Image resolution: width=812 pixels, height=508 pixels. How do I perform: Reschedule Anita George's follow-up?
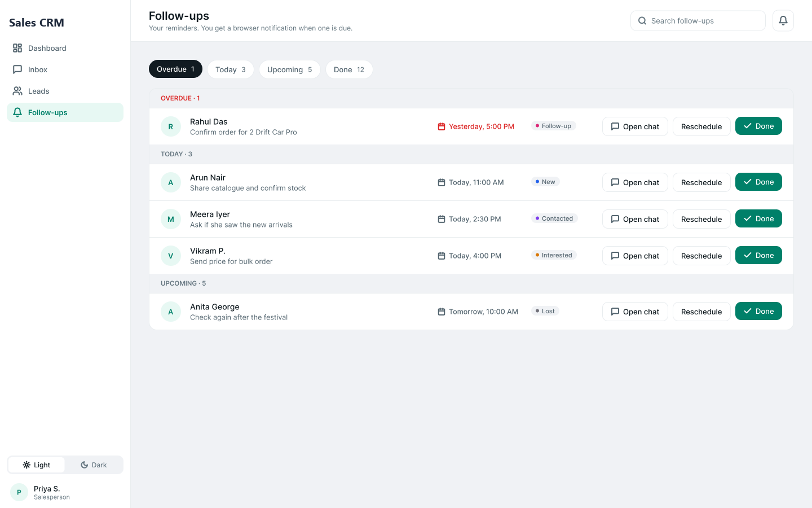pyautogui.click(x=701, y=312)
